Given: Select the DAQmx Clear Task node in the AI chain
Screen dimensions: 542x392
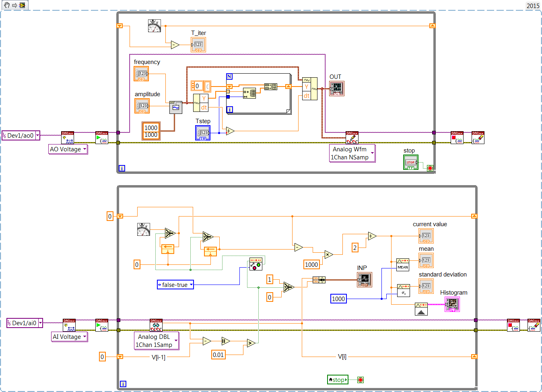Looking at the screenshot, I should pyautogui.click(x=534, y=325).
